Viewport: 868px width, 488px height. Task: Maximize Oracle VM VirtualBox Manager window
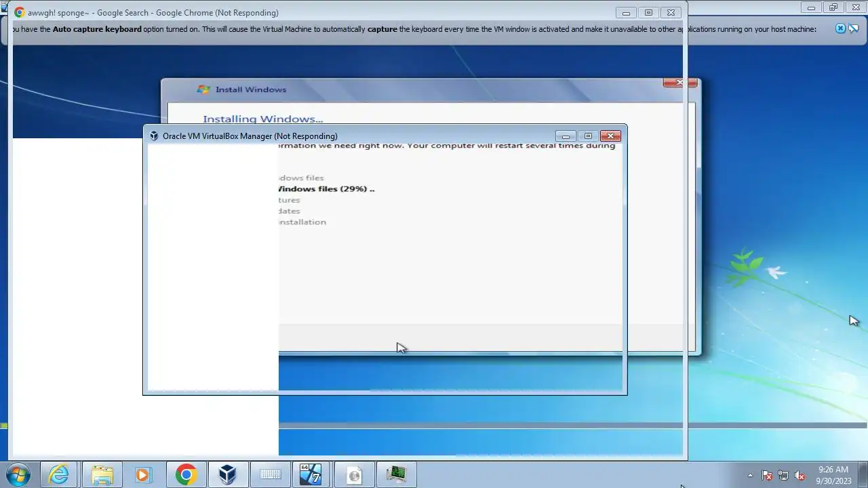588,136
